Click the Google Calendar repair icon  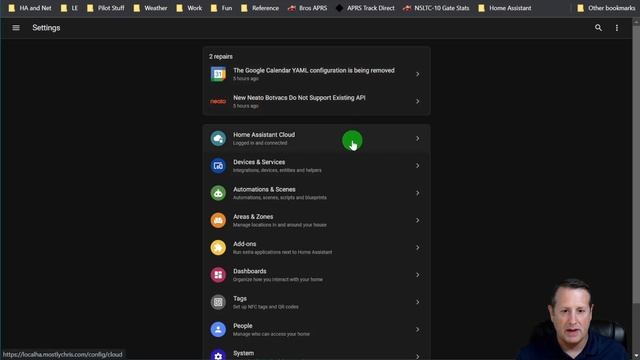(218, 74)
